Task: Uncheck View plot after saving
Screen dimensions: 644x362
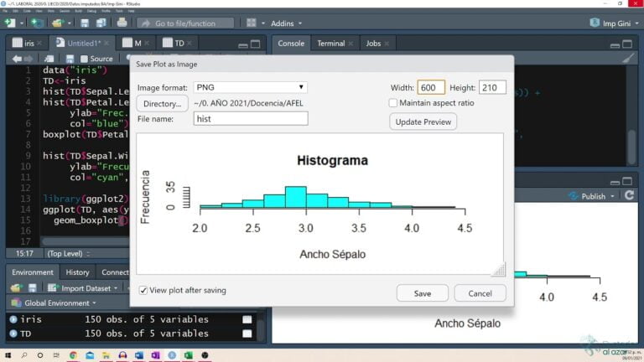Action: tap(143, 291)
